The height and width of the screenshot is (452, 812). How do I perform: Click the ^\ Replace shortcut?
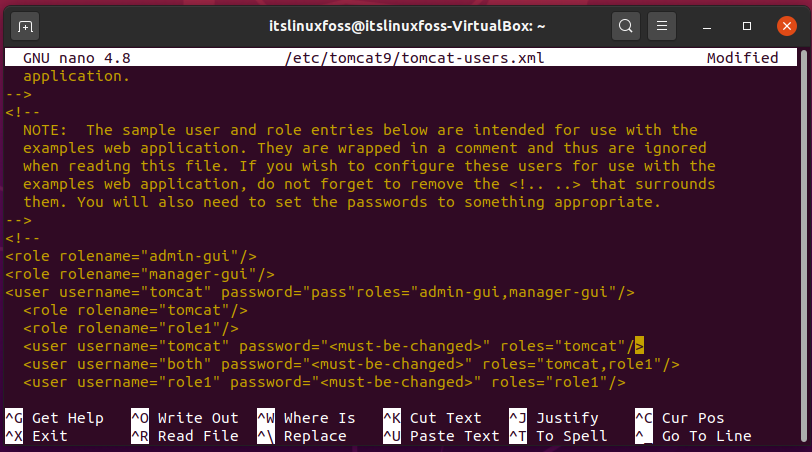302,436
